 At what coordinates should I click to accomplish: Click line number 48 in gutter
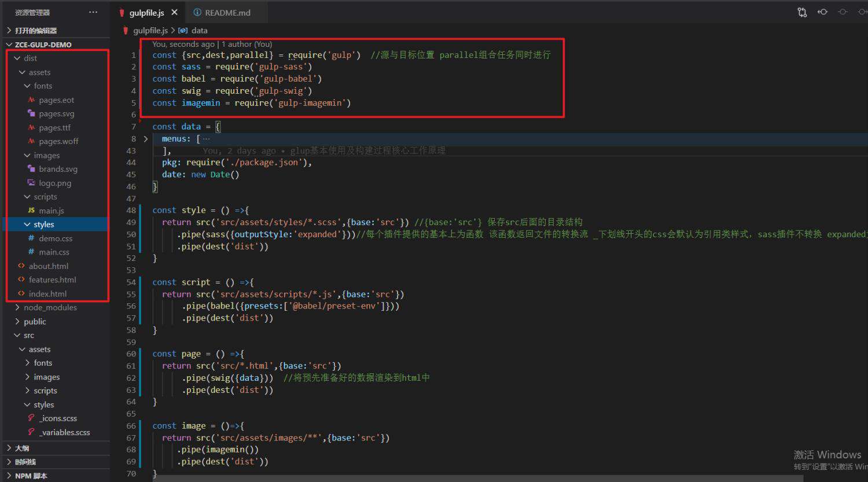pyautogui.click(x=131, y=210)
